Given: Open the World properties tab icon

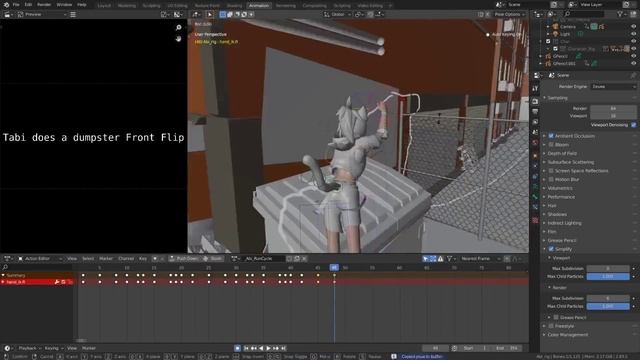Looking at the screenshot, I should tap(535, 143).
